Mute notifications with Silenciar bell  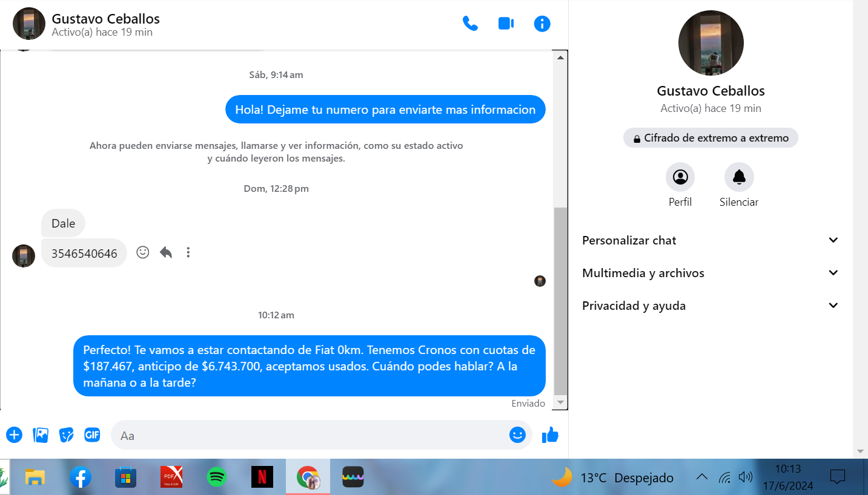pos(739,177)
